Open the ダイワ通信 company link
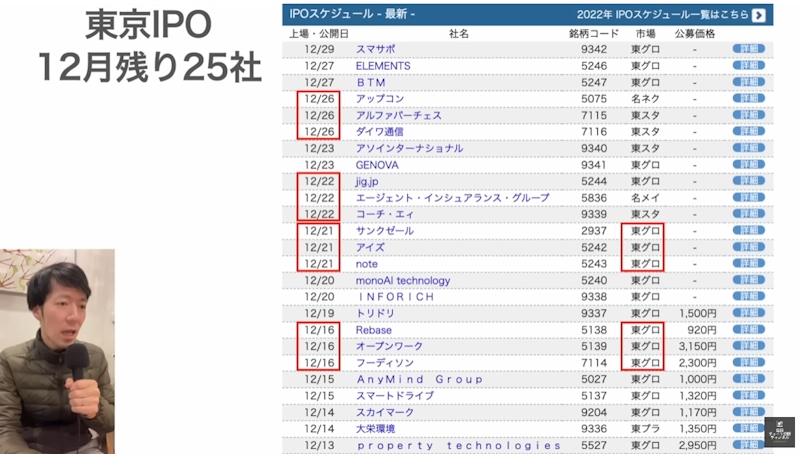Image resolution: width=800 pixels, height=454 pixels. pyautogui.click(x=380, y=132)
